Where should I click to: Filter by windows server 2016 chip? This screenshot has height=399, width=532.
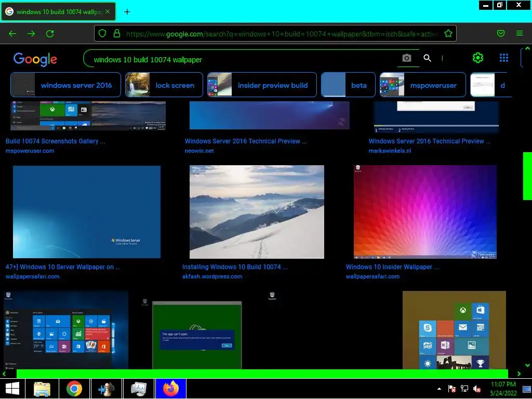(66, 85)
